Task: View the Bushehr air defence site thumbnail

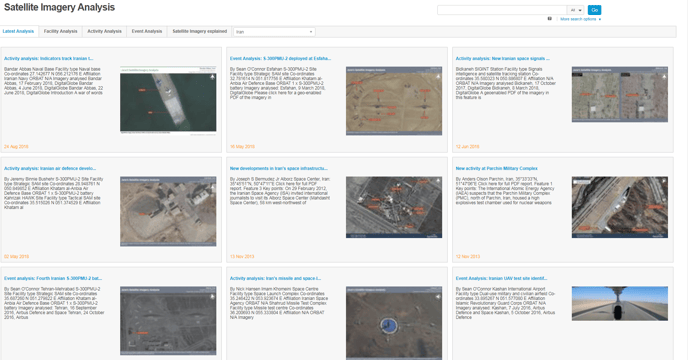Action: click(x=168, y=211)
